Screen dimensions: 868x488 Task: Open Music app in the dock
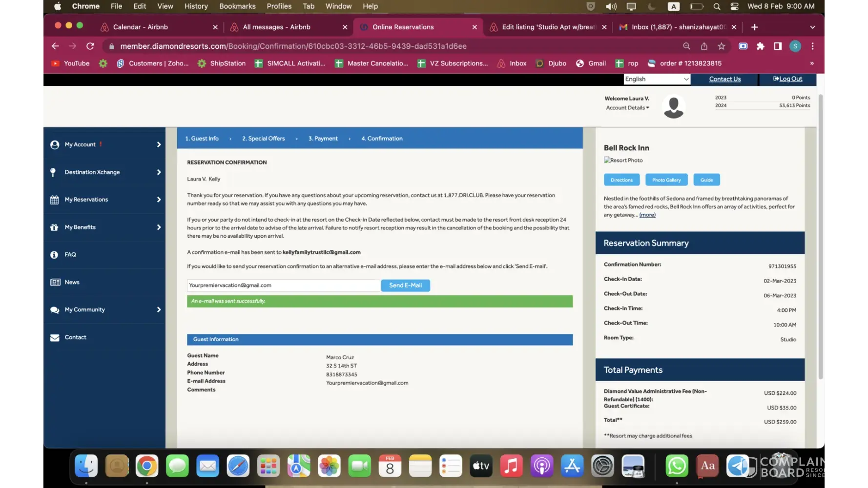click(x=511, y=466)
